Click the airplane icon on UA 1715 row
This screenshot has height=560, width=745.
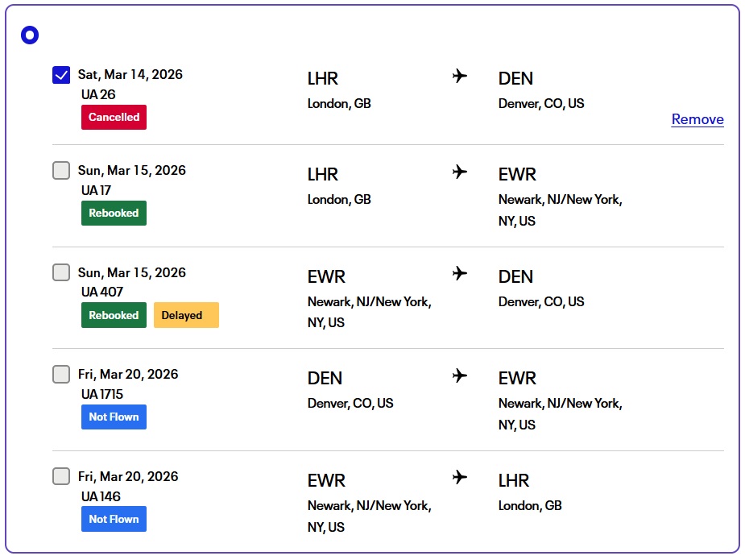[x=460, y=376]
